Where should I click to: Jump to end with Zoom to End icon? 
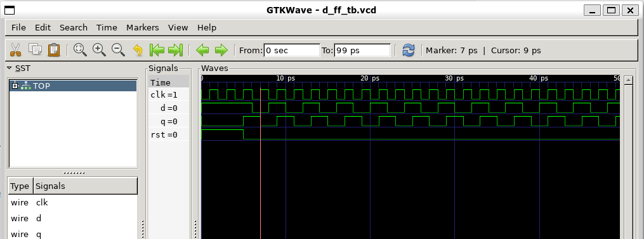(175, 50)
